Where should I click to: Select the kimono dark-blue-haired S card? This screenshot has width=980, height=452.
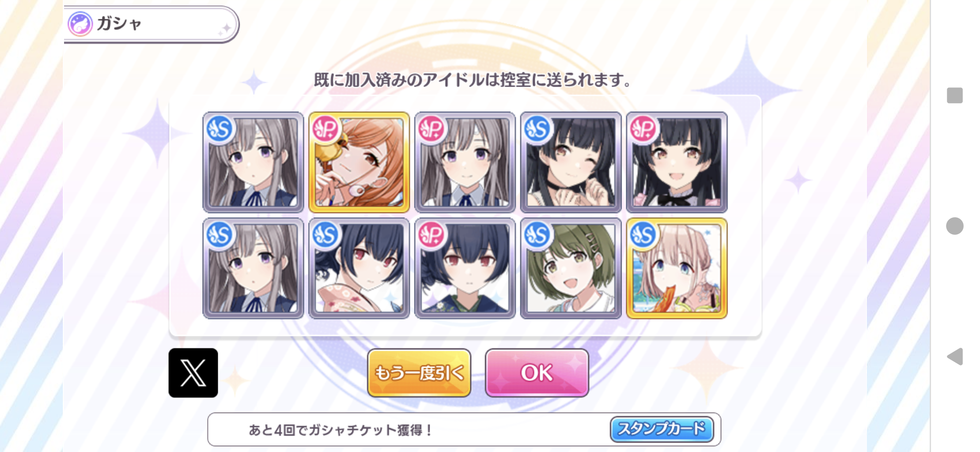[x=359, y=268]
